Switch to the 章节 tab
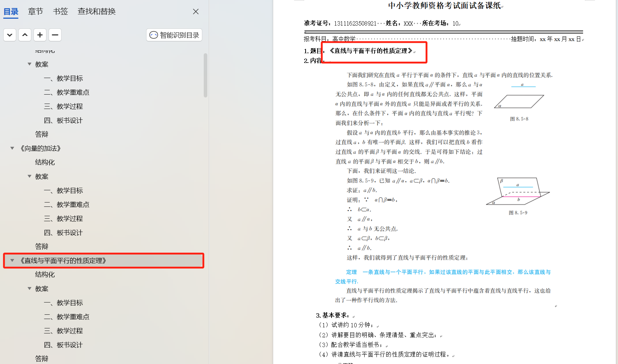Viewport: 618px width, 364px height. tap(35, 12)
